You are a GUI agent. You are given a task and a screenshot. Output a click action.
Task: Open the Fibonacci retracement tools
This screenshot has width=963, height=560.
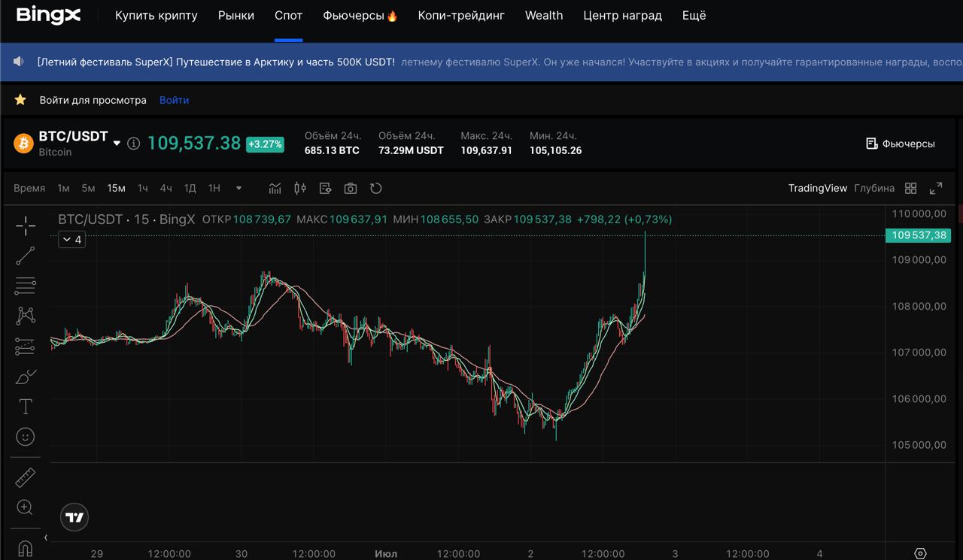pos(26,286)
